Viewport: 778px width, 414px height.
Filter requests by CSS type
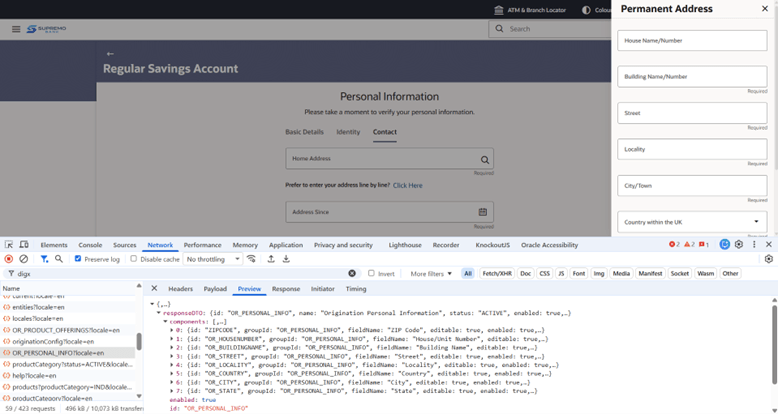pos(544,274)
